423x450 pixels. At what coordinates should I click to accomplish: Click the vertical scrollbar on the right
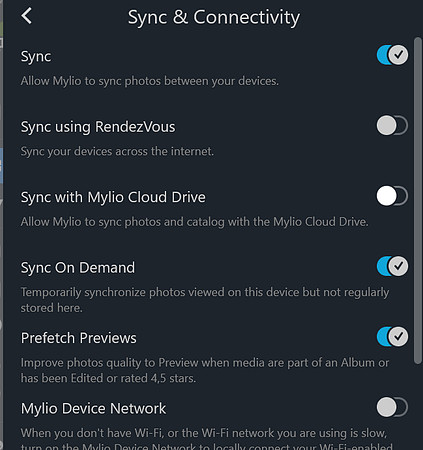click(418, 201)
